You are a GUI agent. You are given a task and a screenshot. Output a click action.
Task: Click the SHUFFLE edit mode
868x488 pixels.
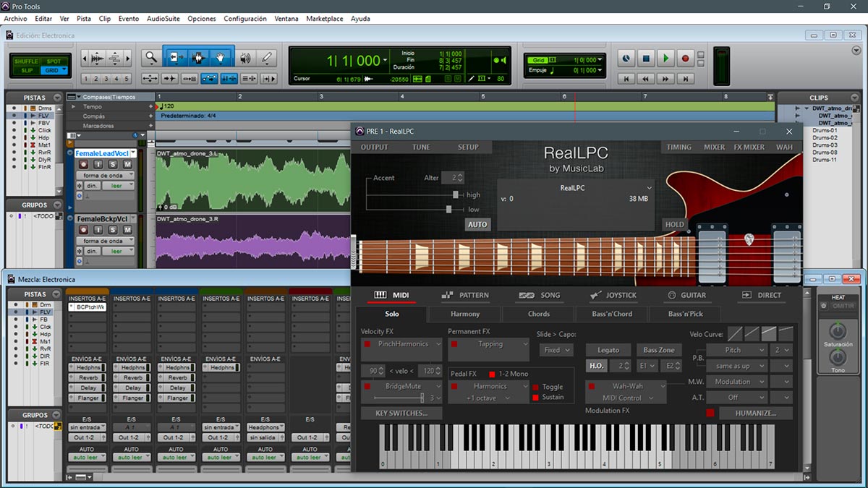[27, 61]
